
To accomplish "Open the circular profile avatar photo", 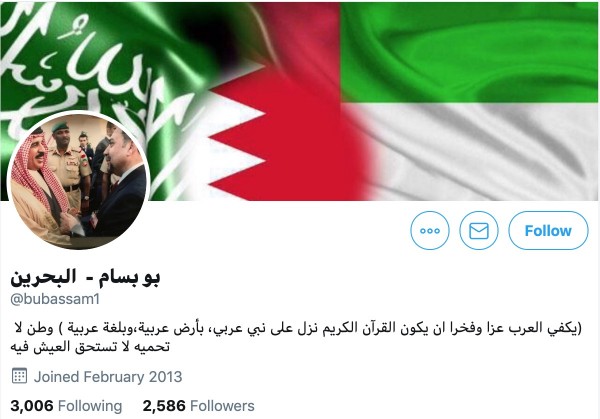I will coord(78,180).
